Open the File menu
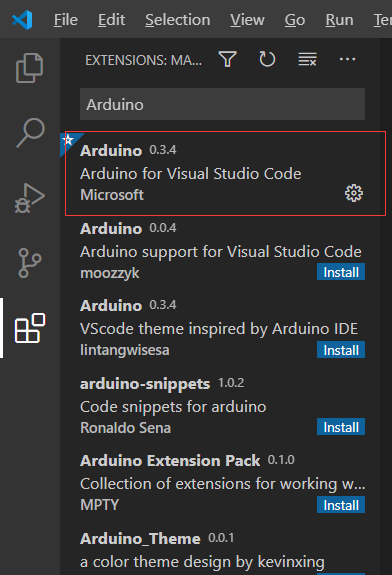Image resolution: width=392 pixels, height=575 pixels. click(66, 19)
